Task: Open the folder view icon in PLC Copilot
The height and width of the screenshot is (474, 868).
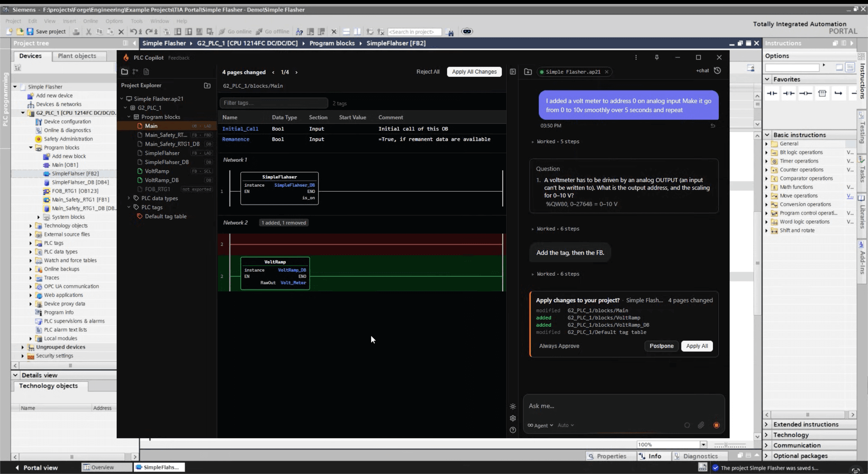Action: point(124,71)
